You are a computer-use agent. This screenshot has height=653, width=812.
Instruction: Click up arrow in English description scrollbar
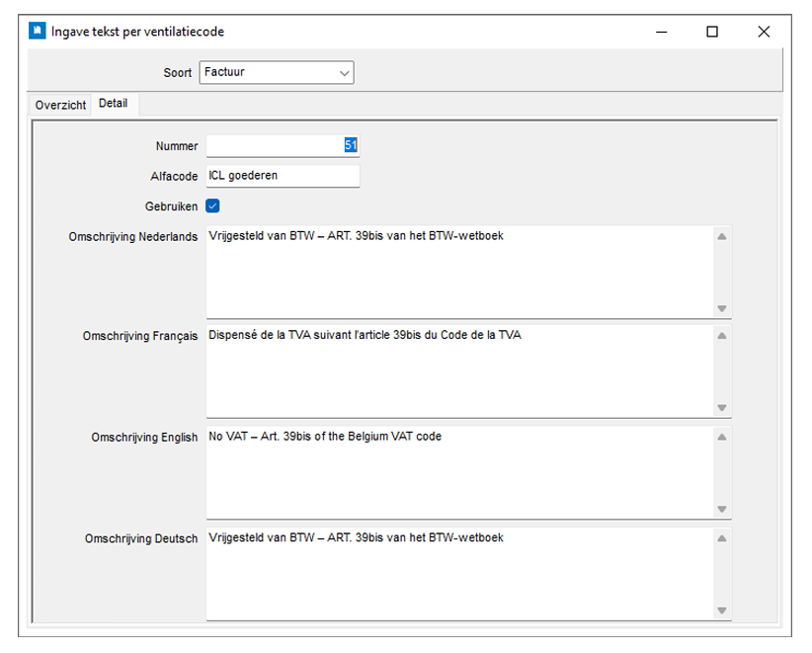point(722,437)
